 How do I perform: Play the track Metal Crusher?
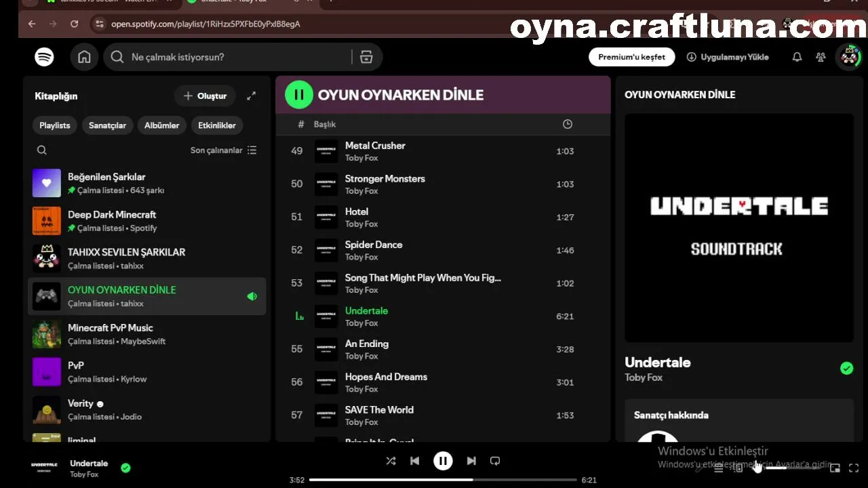pyautogui.click(x=443, y=151)
